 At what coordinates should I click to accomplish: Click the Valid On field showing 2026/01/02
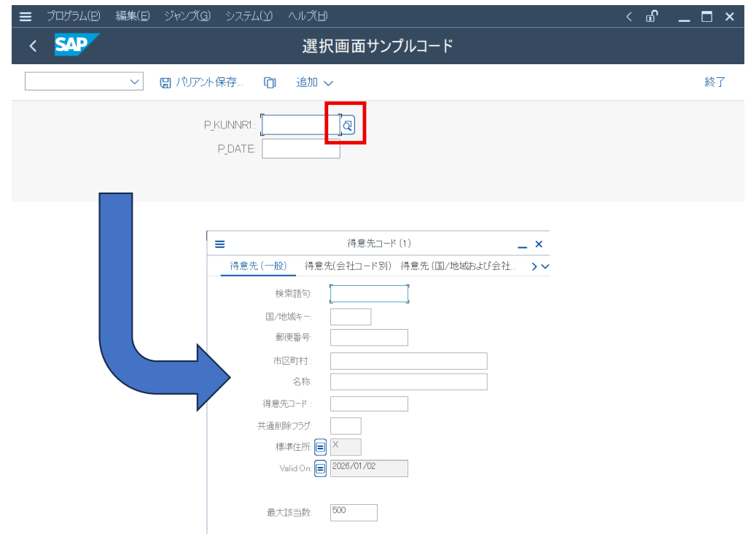click(369, 468)
